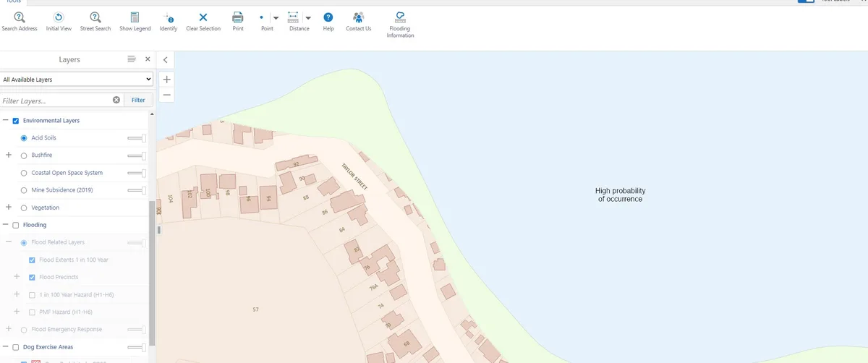Toggle Flood Extents 1 in 100 Year checkbox
Viewport: 868px width, 363px height.
point(32,260)
